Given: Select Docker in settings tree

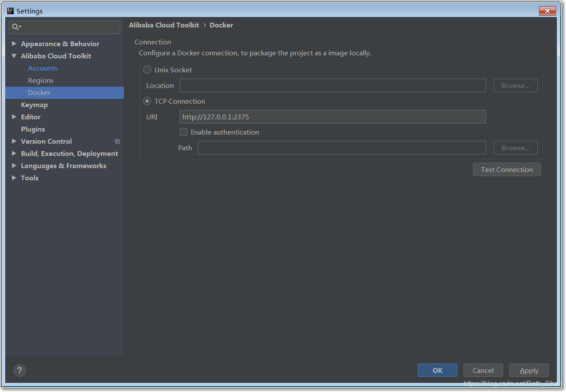Looking at the screenshot, I should coord(65,92).
